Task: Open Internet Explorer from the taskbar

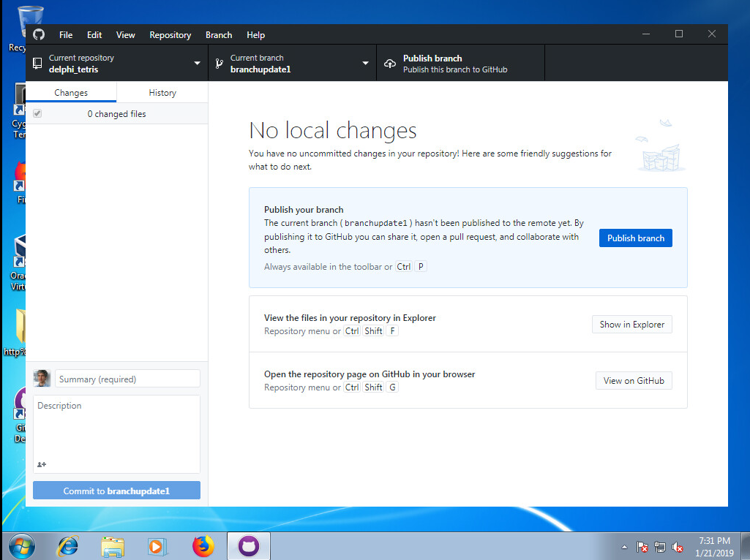Action: pyautogui.click(x=68, y=545)
